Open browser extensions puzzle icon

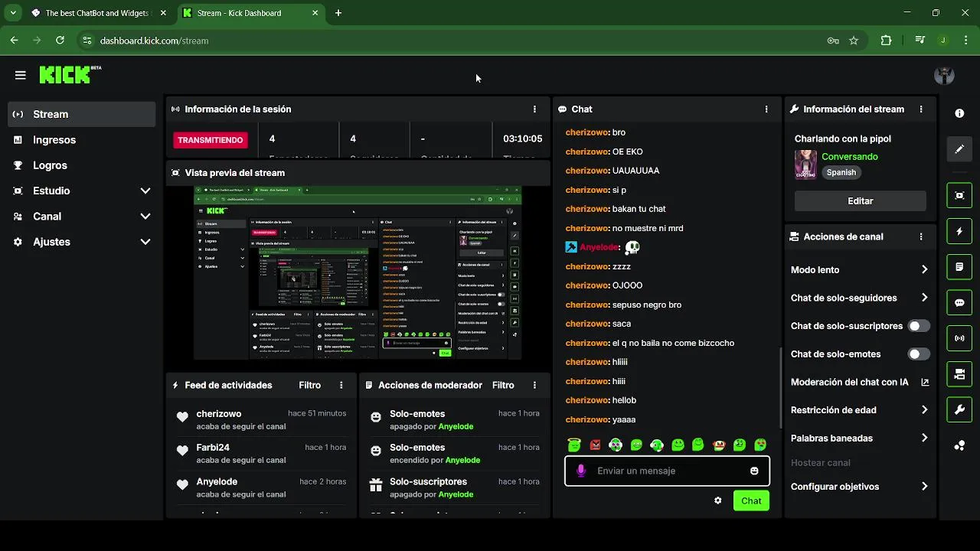(x=886, y=41)
